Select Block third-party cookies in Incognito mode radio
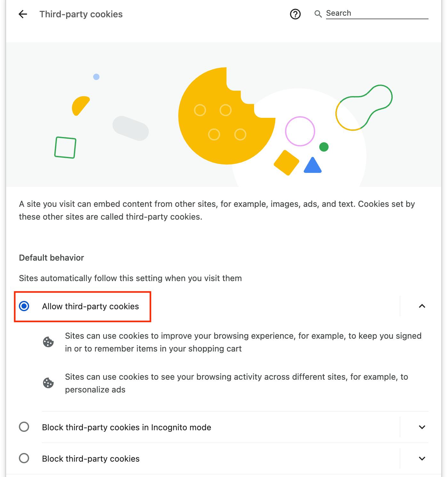The height and width of the screenshot is (477, 448). tap(24, 427)
